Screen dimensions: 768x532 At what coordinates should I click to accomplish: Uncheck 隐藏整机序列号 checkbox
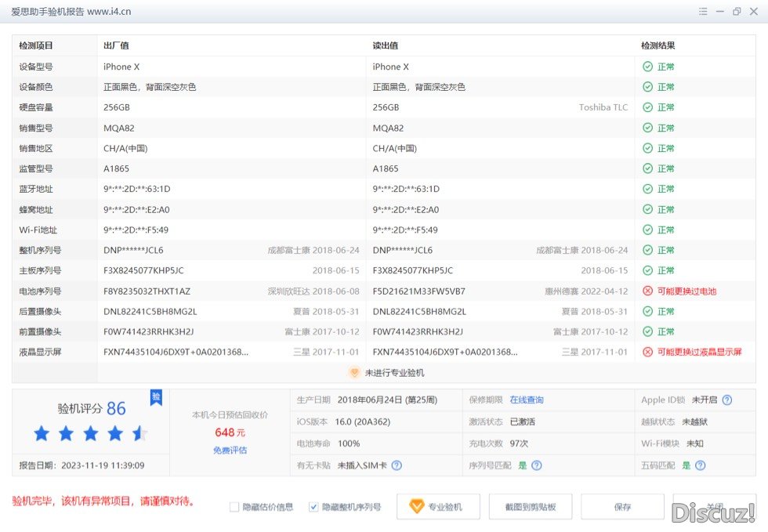click(313, 507)
